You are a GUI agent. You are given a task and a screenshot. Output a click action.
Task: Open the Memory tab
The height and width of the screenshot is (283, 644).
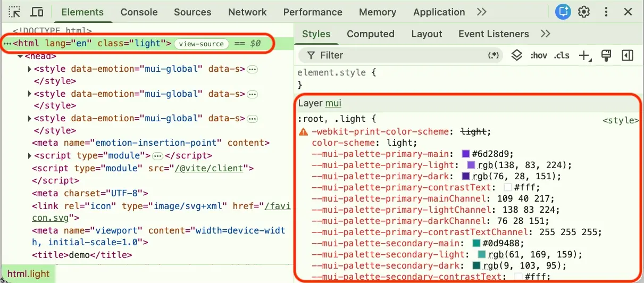[378, 12]
